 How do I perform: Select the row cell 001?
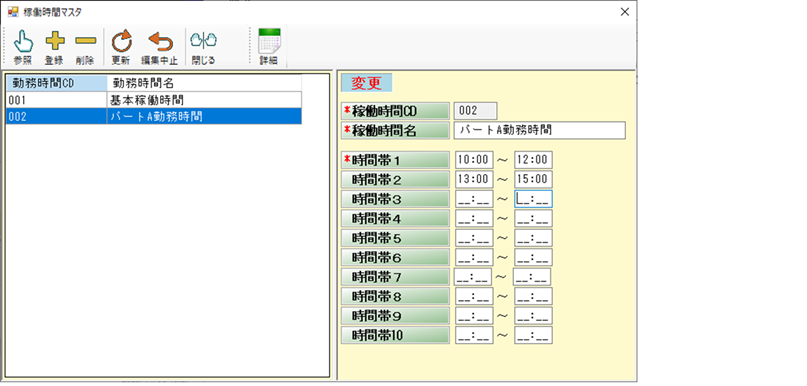click(x=57, y=100)
